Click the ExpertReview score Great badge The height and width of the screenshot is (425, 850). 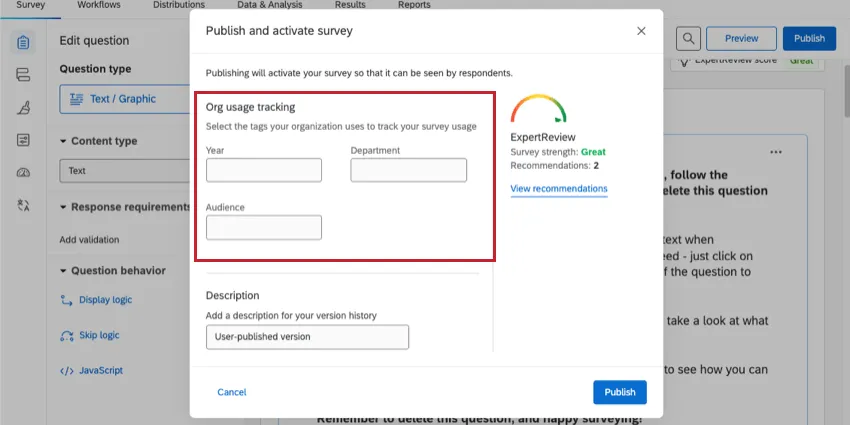tap(801, 61)
